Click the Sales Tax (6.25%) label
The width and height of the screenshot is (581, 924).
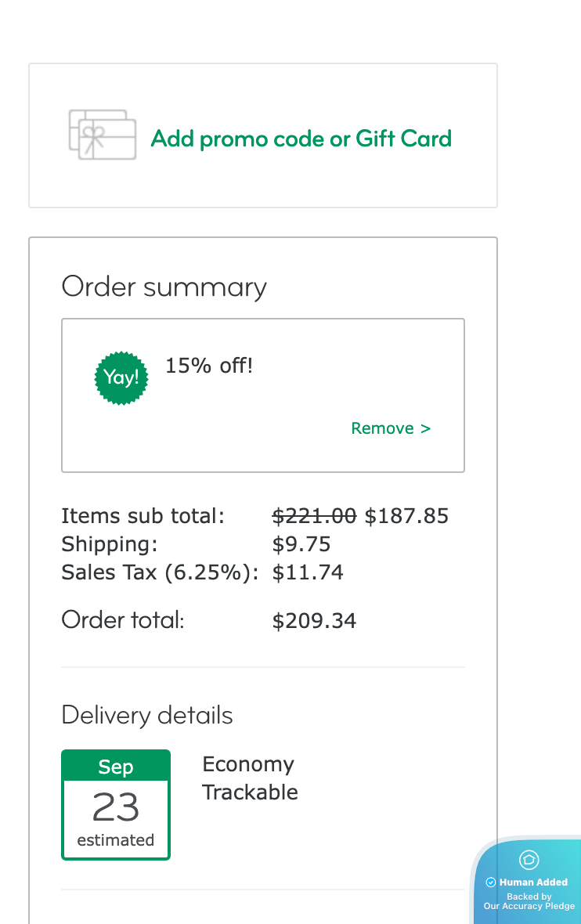pyautogui.click(x=160, y=572)
